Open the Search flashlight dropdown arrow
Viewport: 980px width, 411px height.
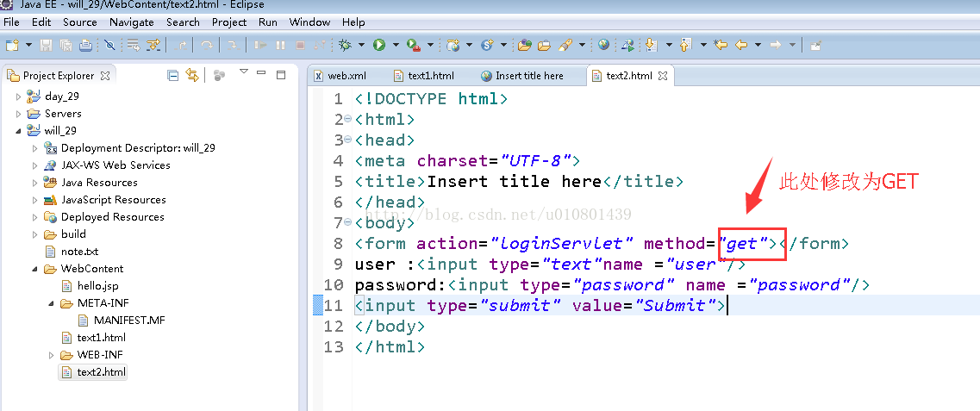[x=583, y=45]
